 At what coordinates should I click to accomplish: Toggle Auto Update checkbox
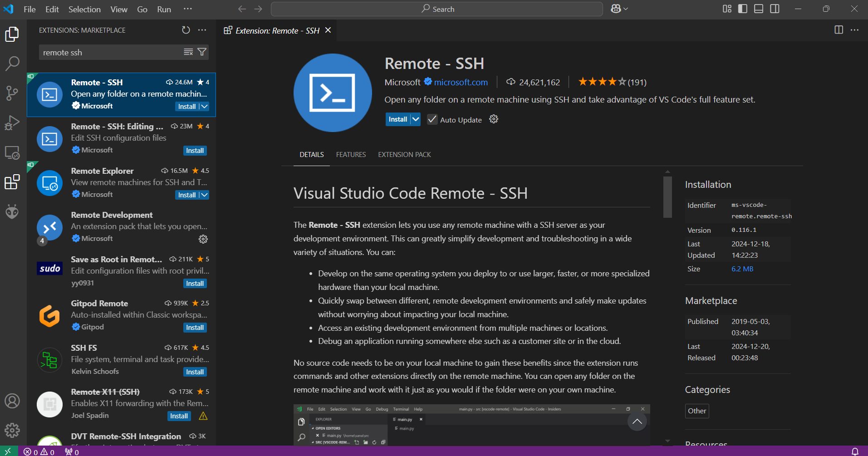(432, 119)
